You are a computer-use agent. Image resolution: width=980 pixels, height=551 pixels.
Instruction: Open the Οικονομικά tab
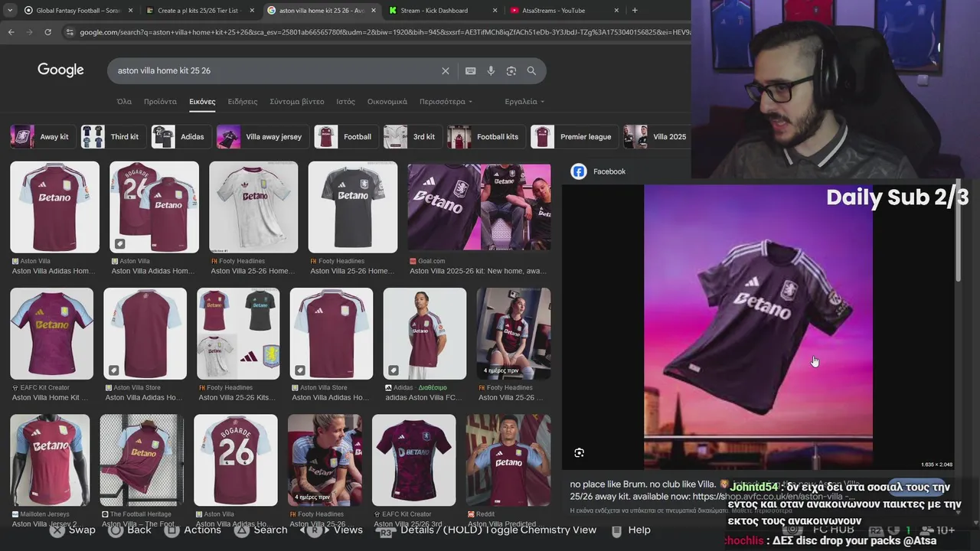click(x=387, y=102)
